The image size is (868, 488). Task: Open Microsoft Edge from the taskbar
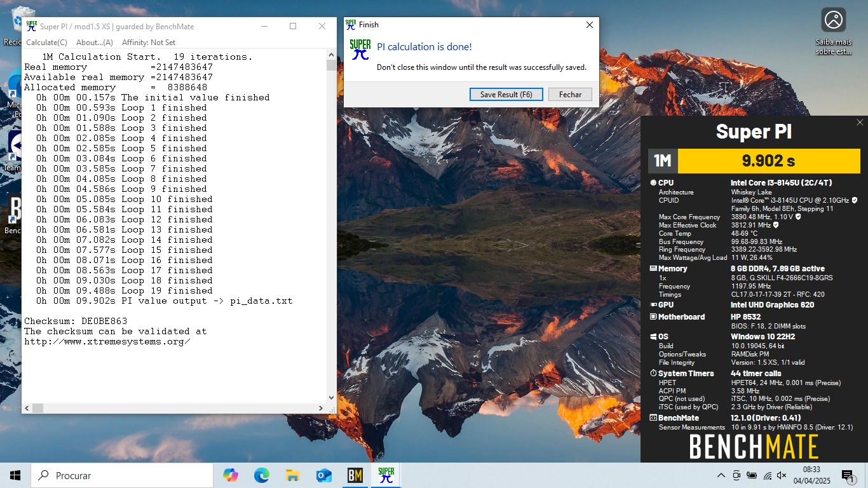pyautogui.click(x=262, y=475)
